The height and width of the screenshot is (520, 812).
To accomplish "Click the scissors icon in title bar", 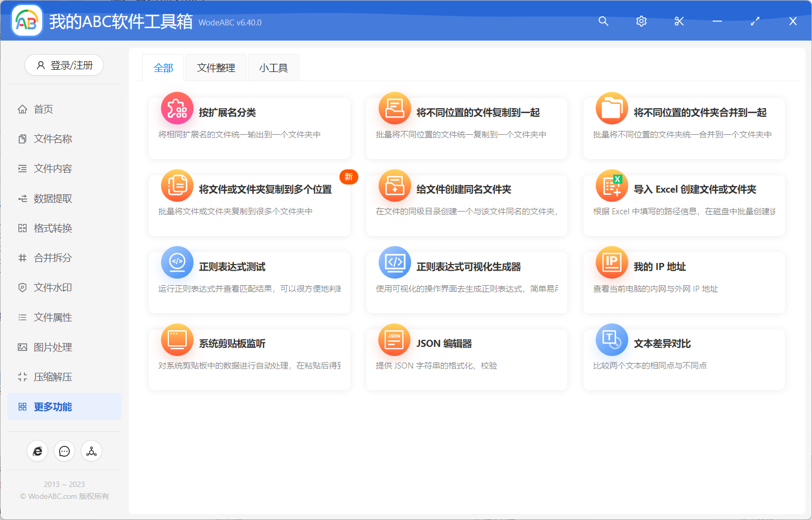I will point(679,21).
